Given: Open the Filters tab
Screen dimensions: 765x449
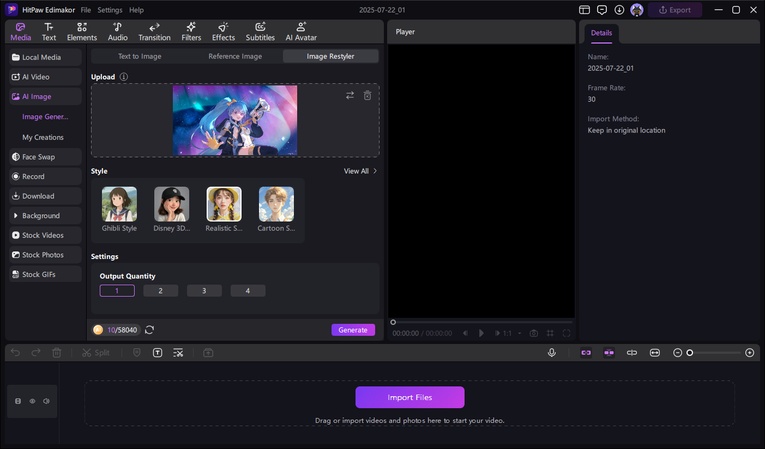Looking at the screenshot, I should click(x=191, y=32).
